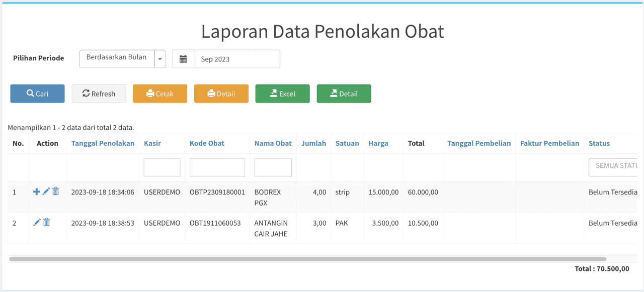Click the 4,00 quantity cell
644x292 pixels.
(319, 192)
